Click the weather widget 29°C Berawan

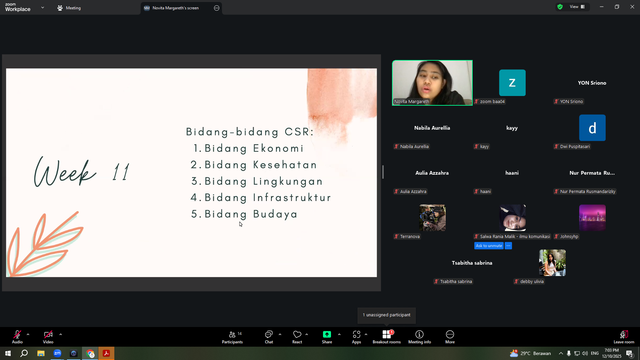pos(530,353)
